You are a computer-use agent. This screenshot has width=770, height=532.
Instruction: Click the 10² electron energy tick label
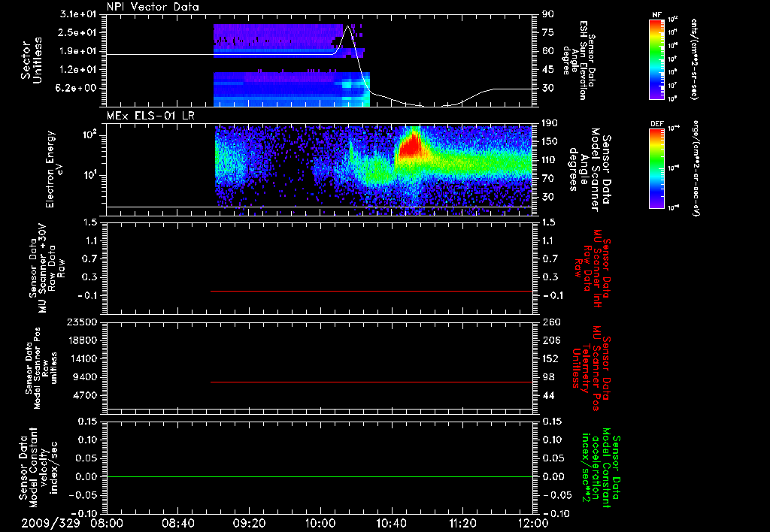[89, 135]
